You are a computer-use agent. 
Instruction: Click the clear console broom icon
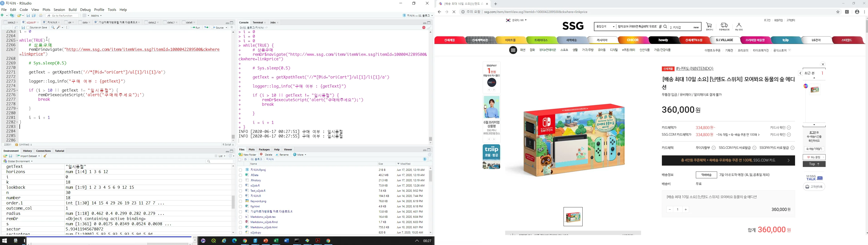430,28
